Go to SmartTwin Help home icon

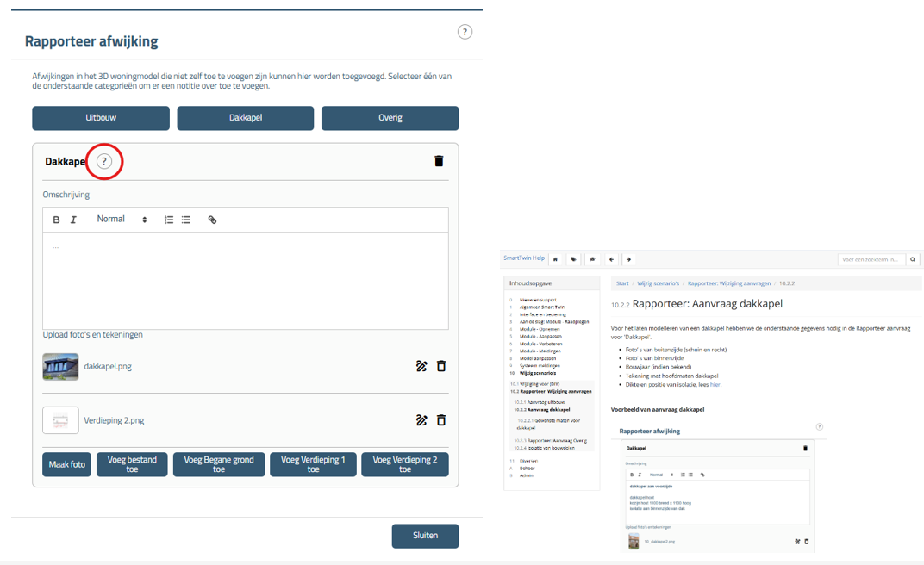[x=555, y=259]
